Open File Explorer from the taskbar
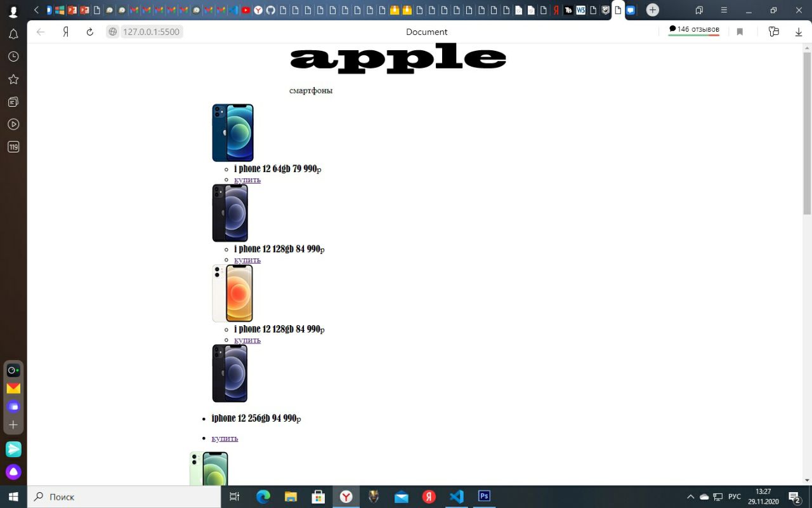The width and height of the screenshot is (812, 508). click(291, 497)
